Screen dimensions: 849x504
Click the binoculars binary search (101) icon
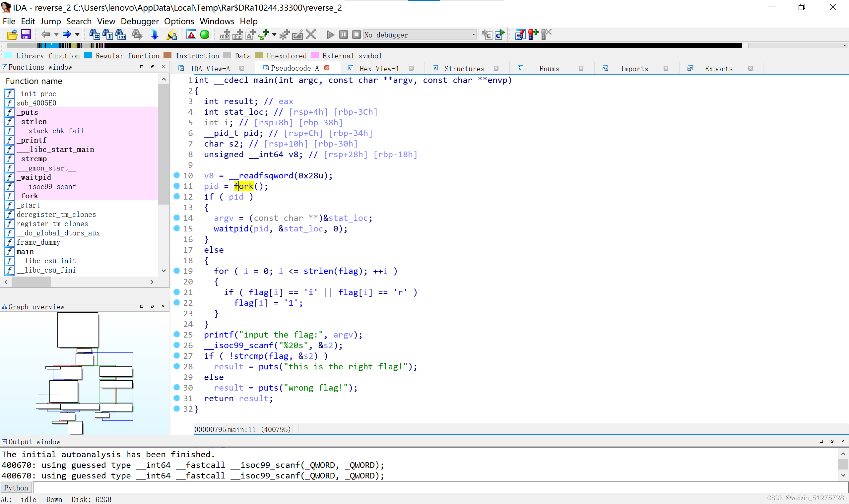(121, 34)
